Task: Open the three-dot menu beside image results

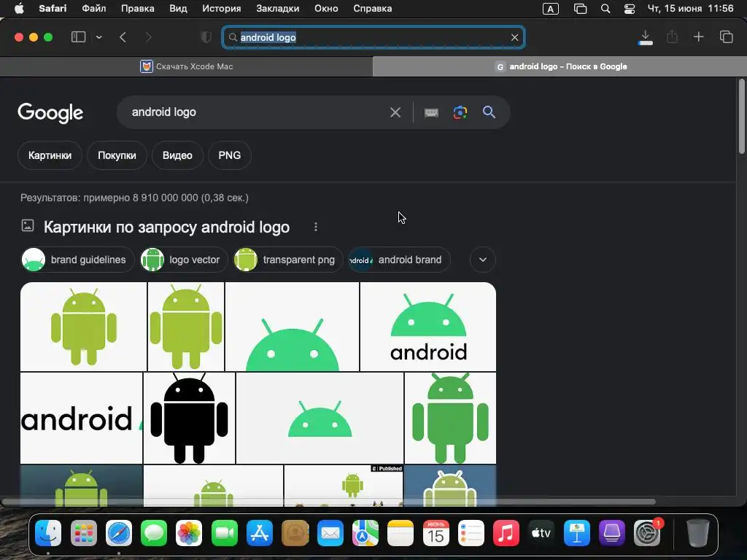Action: tap(315, 227)
